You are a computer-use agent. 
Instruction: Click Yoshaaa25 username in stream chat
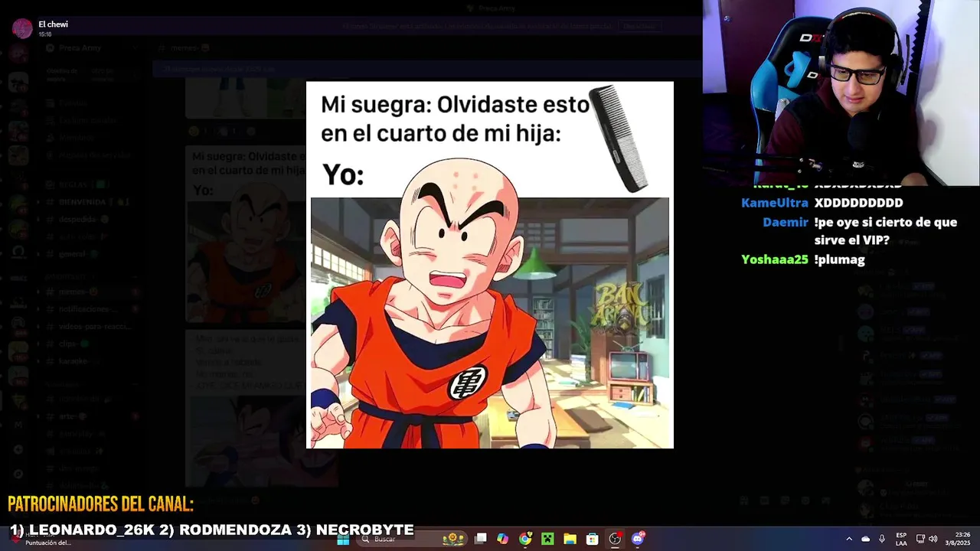point(775,259)
